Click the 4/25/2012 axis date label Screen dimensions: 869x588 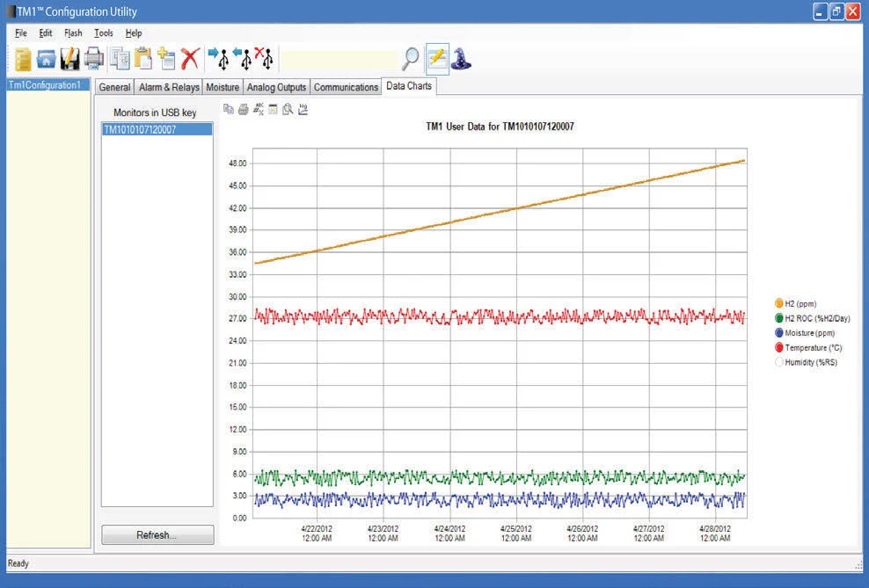pyautogui.click(x=516, y=534)
